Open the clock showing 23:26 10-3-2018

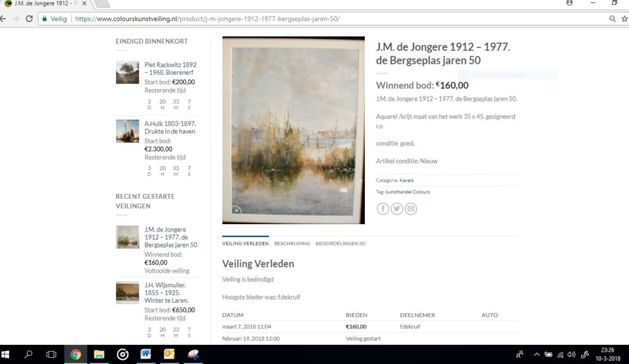(608, 354)
